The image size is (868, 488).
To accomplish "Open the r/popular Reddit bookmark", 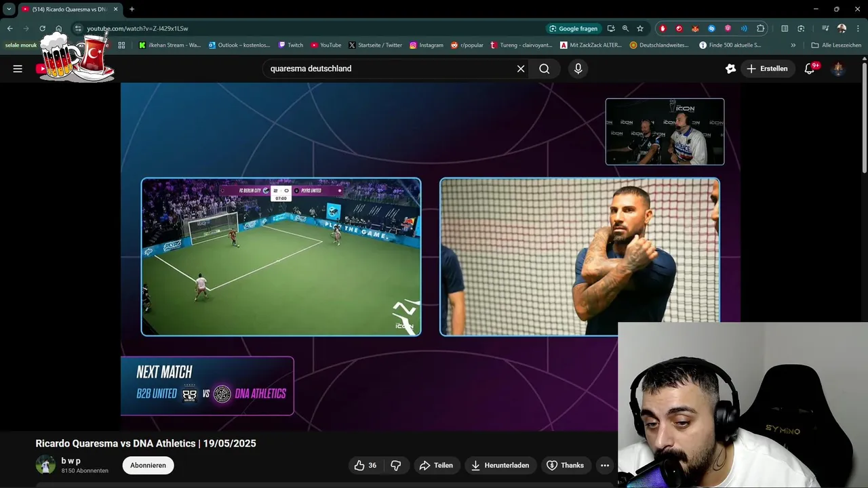I will tap(466, 45).
